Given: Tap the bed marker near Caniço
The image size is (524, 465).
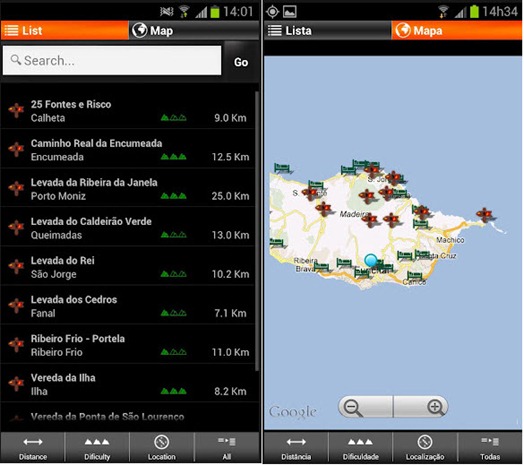Looking at the screenshot, I should 414,276.
